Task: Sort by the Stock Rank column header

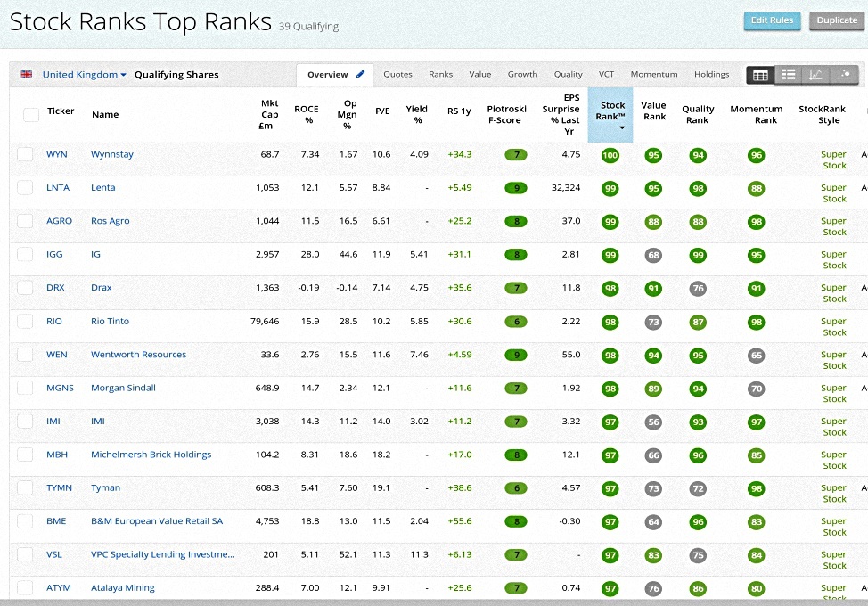Action: (x=610, y=115)
